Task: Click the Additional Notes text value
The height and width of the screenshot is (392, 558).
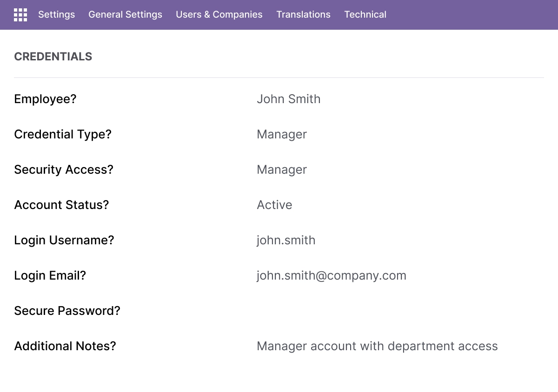Action: coord(377,346)
